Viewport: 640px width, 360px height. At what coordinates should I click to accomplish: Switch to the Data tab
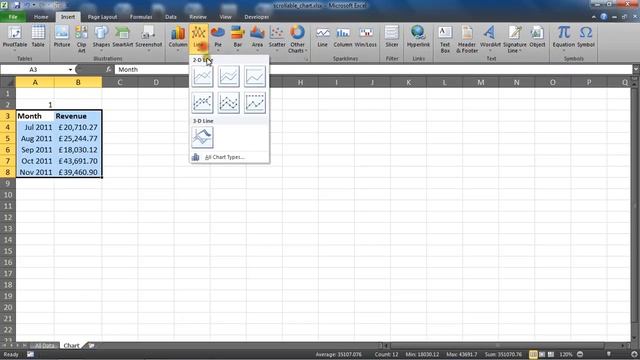point(171,17)
